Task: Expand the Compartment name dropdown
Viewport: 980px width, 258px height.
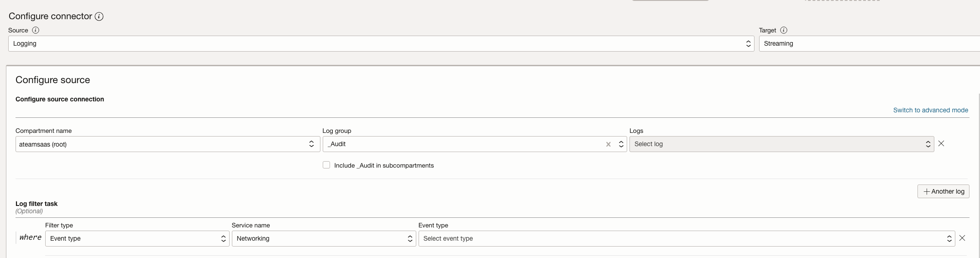Action: tap(168, 144)
